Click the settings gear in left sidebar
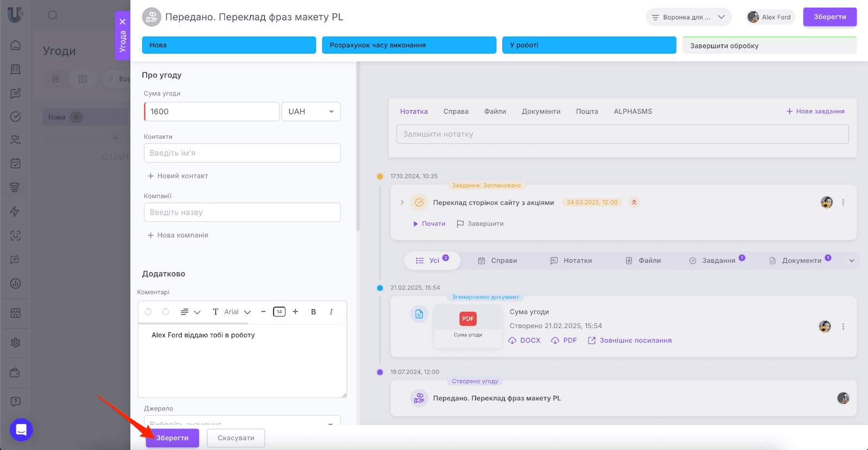The width and height of the screenshot is (868, 450). coord(16,343)
